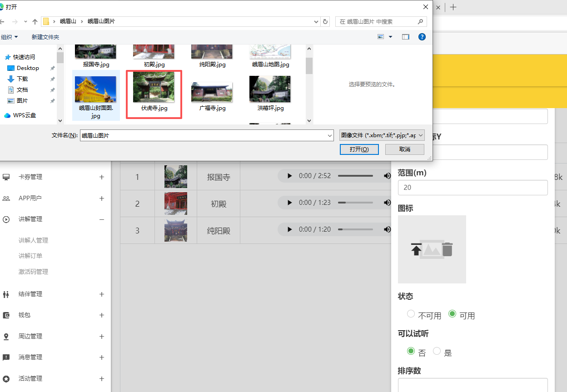Open the help question mark icon
567x392 pixels.
422,37
